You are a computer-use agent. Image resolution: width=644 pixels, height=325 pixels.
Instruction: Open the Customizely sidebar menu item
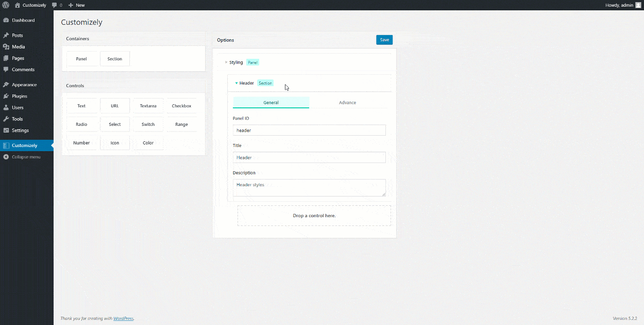pyautogui.click(x=27, y=145)
